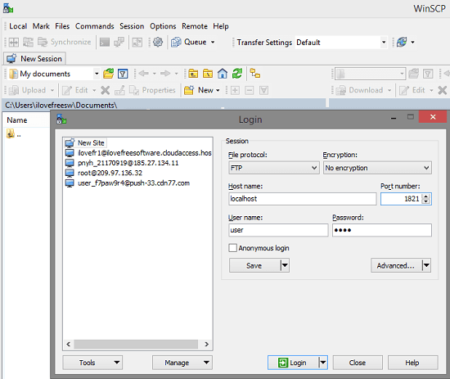Open the Options menu
The width and height of the screenshot is (450, 379).
point(163,26)
